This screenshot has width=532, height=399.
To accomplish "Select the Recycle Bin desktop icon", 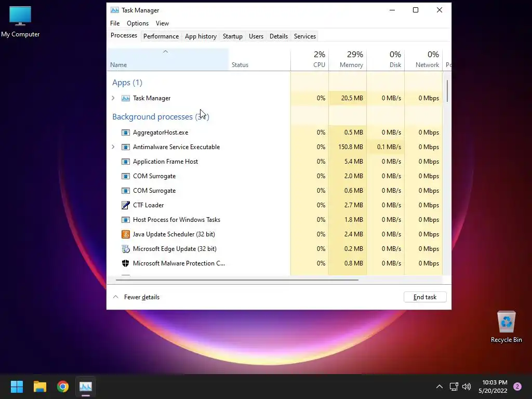I will [x=506, y=327].
